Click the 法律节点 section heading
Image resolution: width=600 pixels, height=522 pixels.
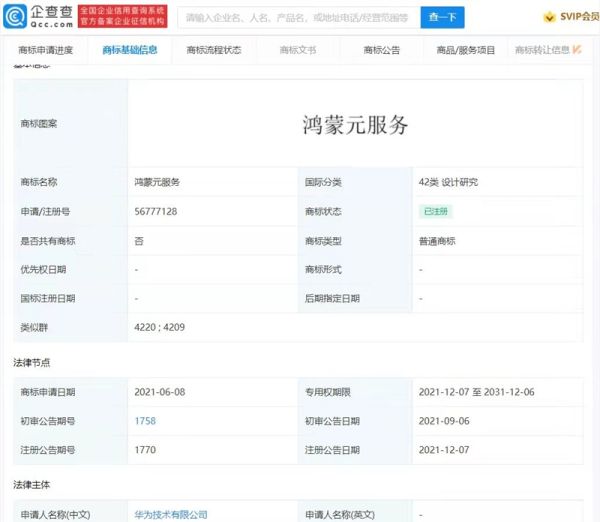(x=32, y=362)
